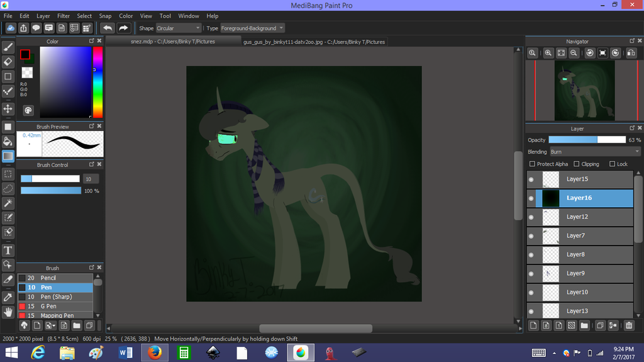
Task: Toggle visibility of Layer15
Action: point(531,179)
